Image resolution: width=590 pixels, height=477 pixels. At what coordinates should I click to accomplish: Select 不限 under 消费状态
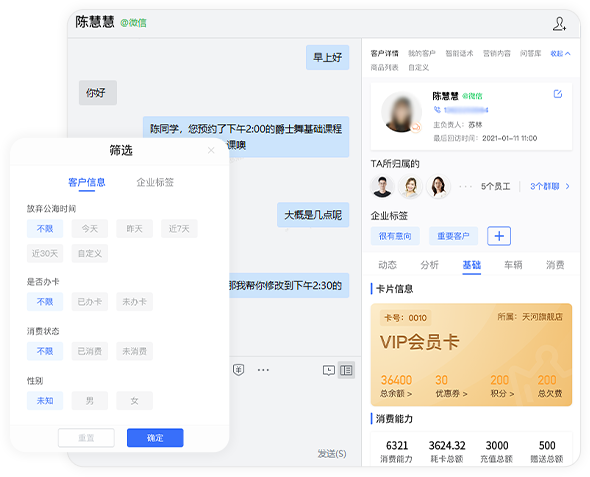click(45, 351)
